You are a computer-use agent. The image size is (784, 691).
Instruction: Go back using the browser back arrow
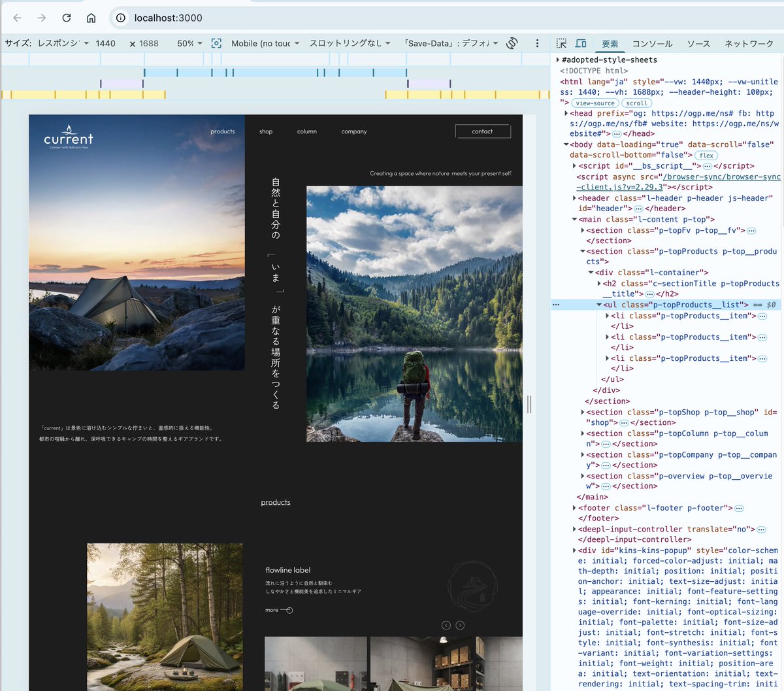coord(18,18)
